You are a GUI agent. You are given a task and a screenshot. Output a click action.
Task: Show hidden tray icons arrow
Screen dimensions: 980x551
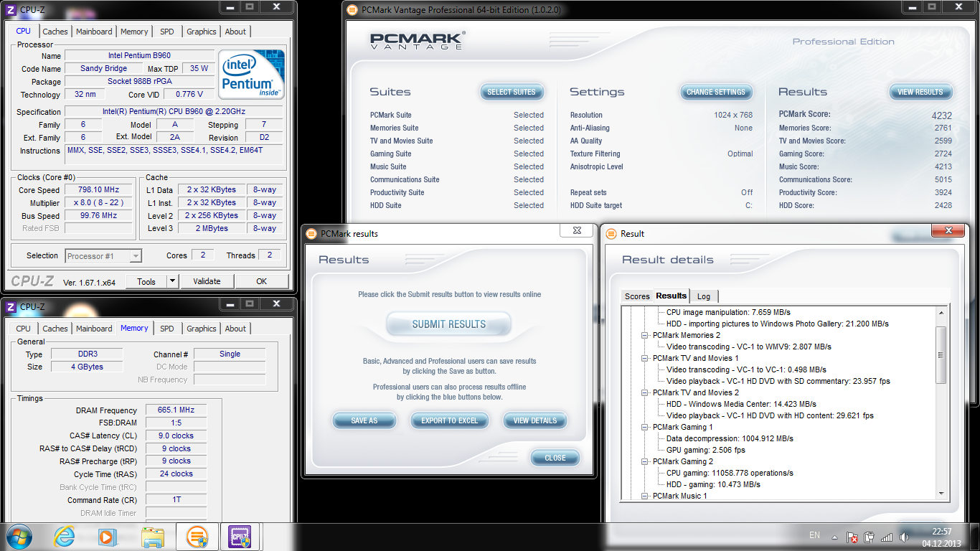click(834, 536)
